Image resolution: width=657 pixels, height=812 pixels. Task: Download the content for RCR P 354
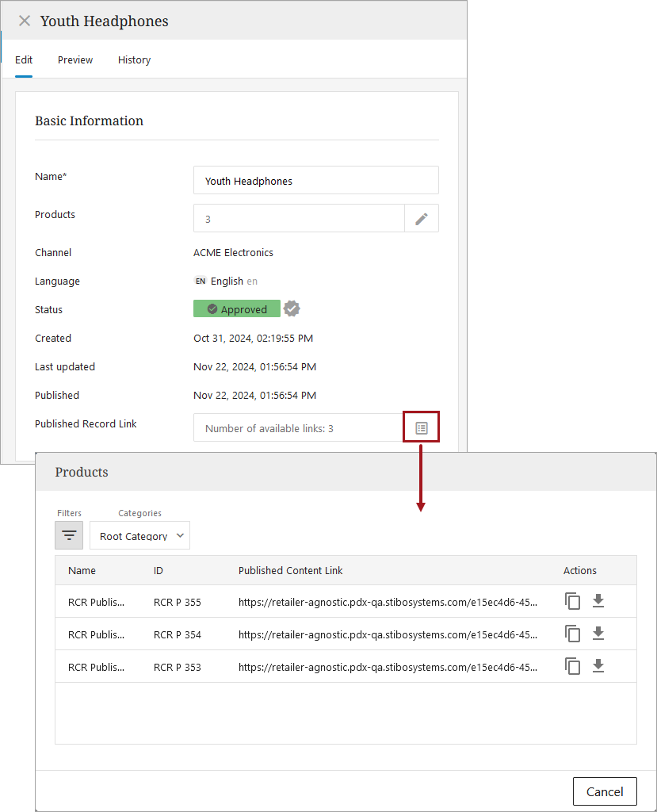point(598,634)
